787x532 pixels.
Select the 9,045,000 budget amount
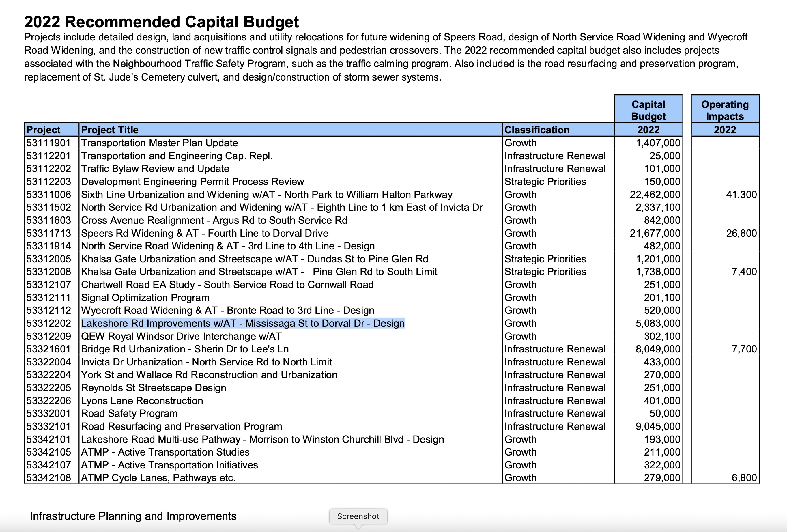[x=658, y=426]
